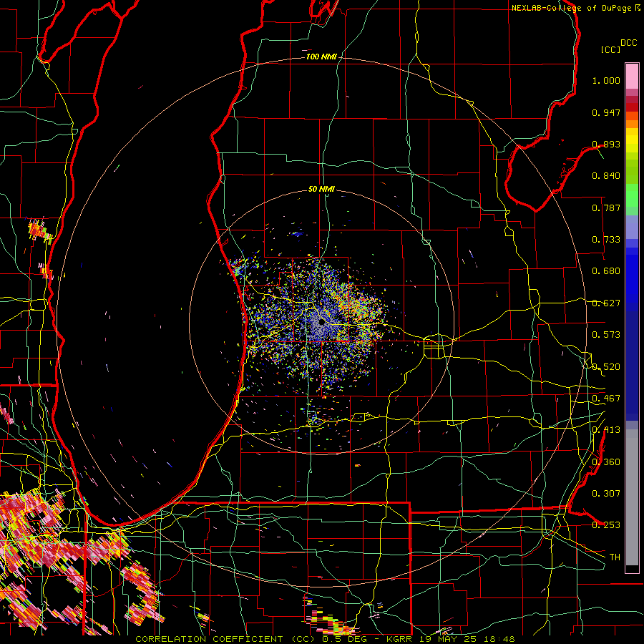
Task: Select the 0.733 legend value
Action: point(606,240)
